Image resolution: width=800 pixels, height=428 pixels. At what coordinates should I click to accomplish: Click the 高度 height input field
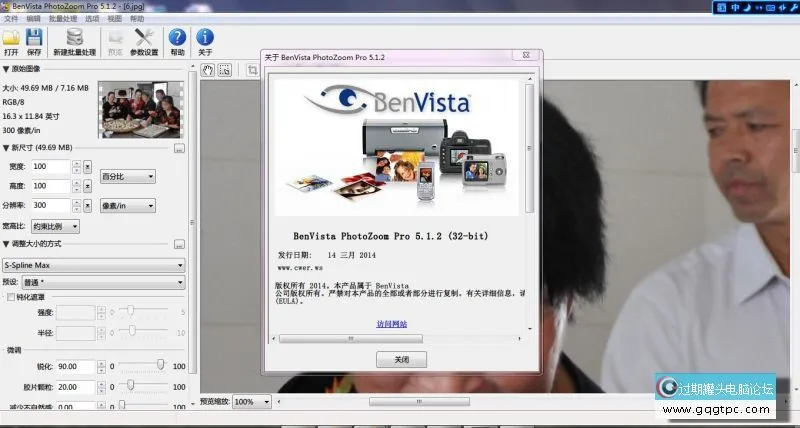coord(51,186)
